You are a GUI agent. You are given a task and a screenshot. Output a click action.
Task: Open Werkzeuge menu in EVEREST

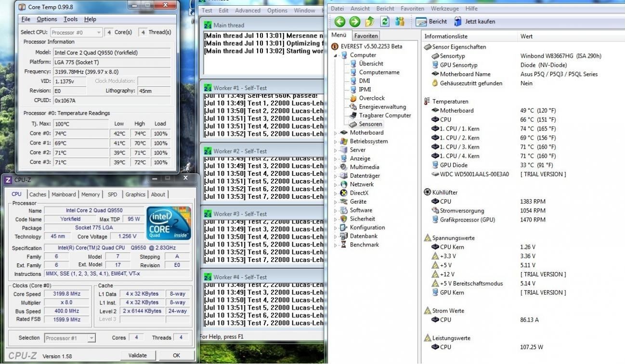click(445, 9)
